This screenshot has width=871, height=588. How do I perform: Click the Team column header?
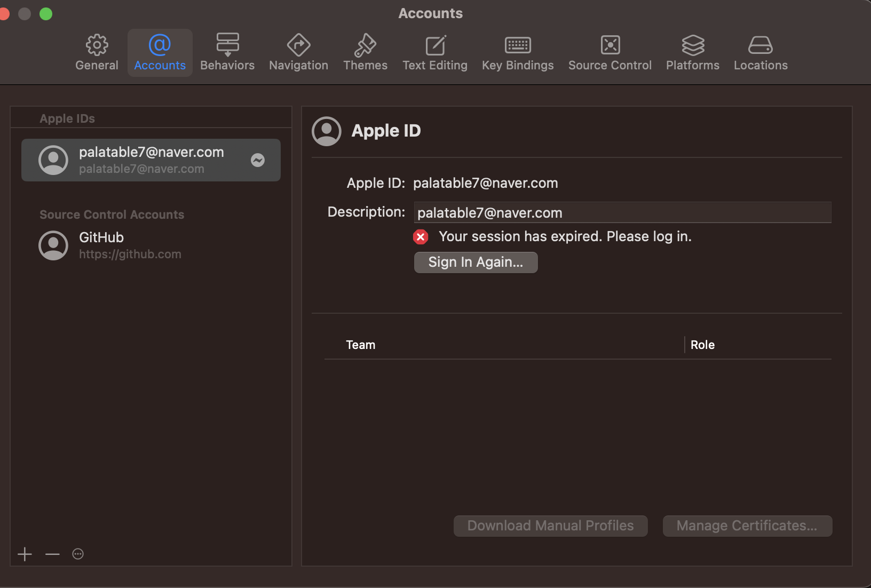(x=361, y=345)
